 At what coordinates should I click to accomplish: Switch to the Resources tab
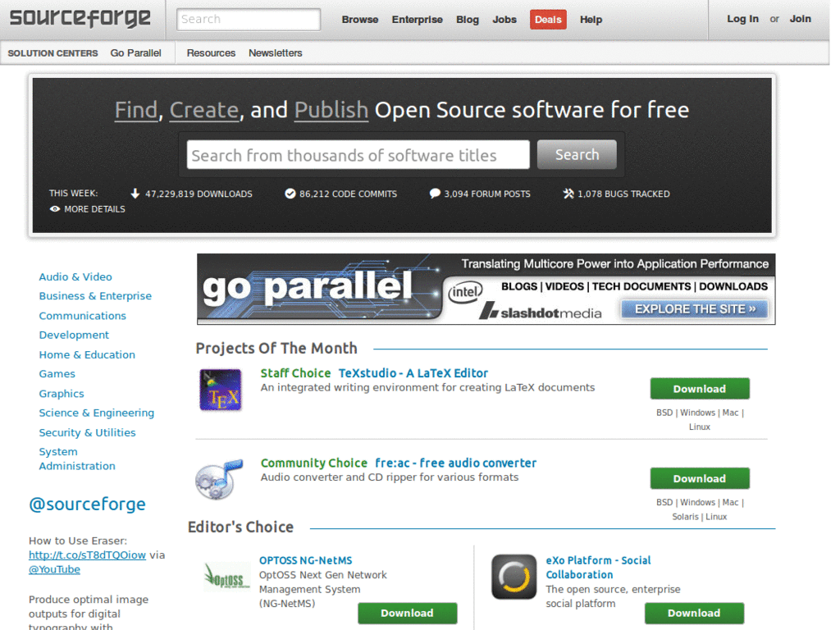(211, 52)
